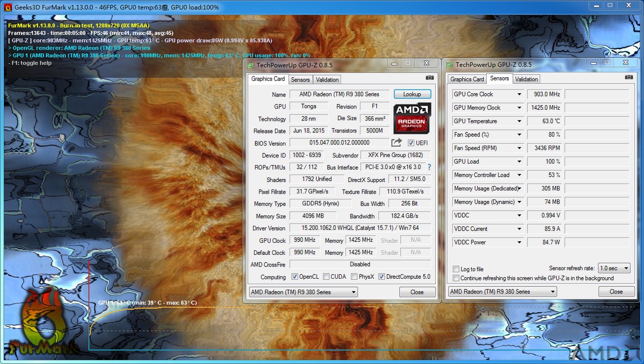This screenshot has width=644, height=364.
Task: Click camera icon in GPU-Z Sensors window
Action: pyautogui.click(x=628, y=77)
